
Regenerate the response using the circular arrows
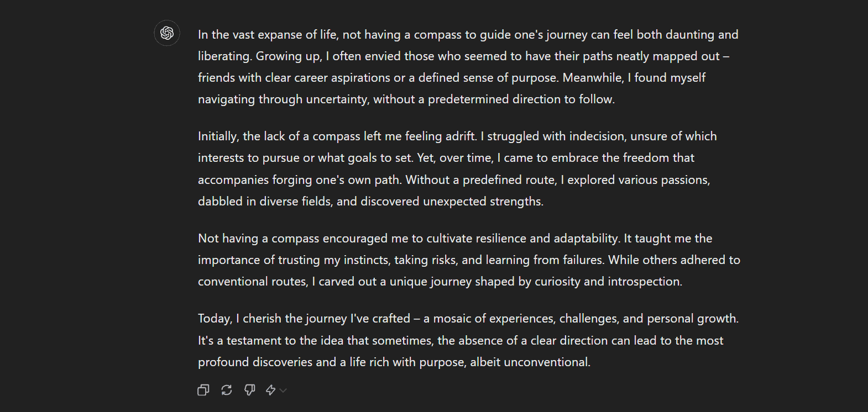(227, 390)
